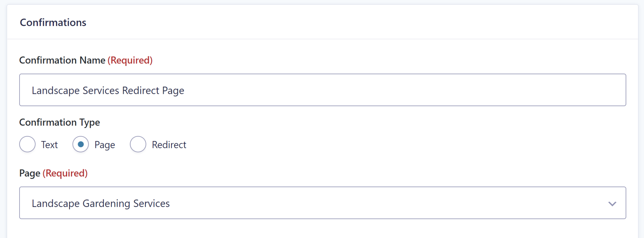This screenshot has height=238, width=644.
Task: Select the text Landscape Services Redirect Page
Action: tap(108, 90)
